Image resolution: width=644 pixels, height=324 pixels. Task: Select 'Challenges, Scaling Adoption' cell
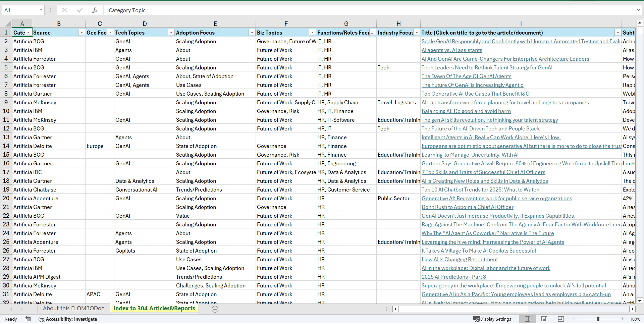(x=215, y=286)
